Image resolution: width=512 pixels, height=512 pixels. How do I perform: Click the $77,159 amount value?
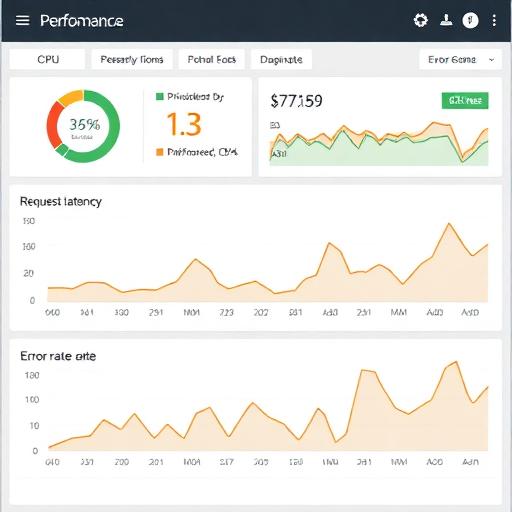[296, 101]
